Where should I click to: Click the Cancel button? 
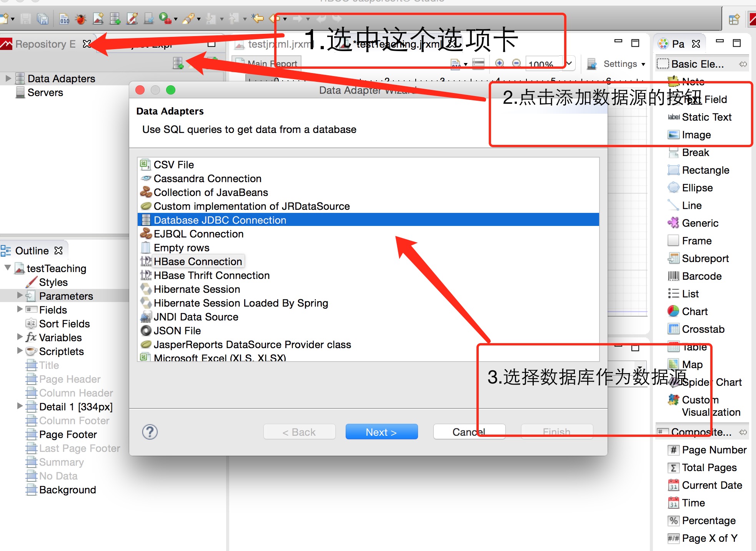[x=469, y=432]
